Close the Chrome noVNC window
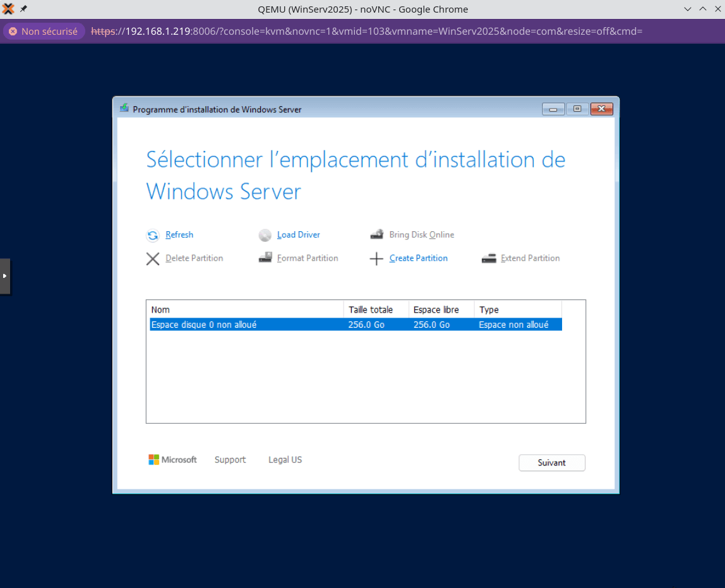The height and width of the screenshot is (588, 725). 718,9
